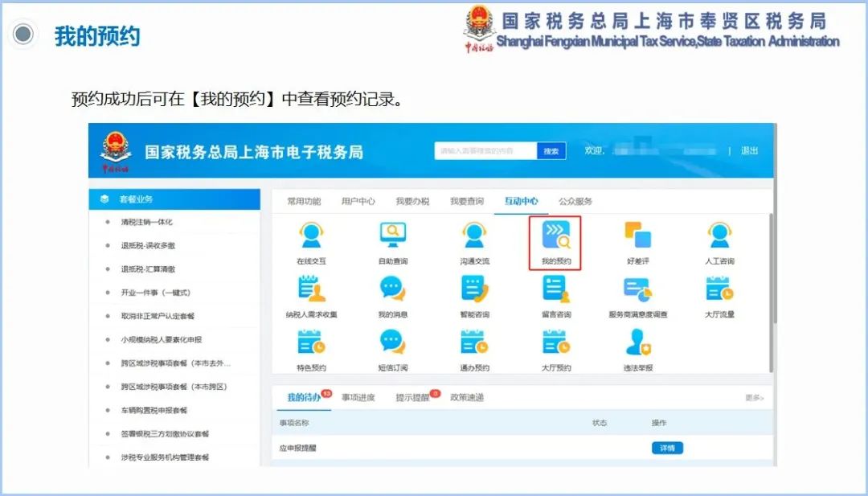Switch to the 常用功能 tab
The width and height of the screenshot is (868, 496).
304,201
